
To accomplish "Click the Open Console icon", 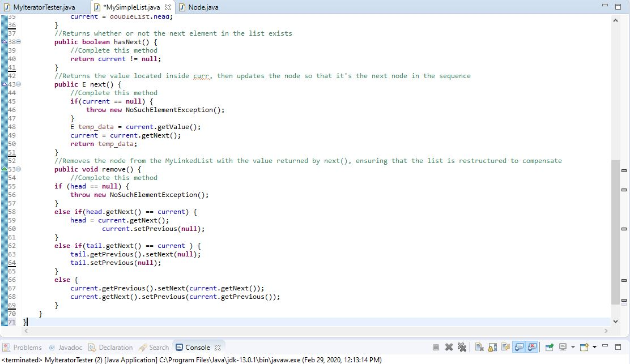I will pyautogui.click(x=584, y=347).
